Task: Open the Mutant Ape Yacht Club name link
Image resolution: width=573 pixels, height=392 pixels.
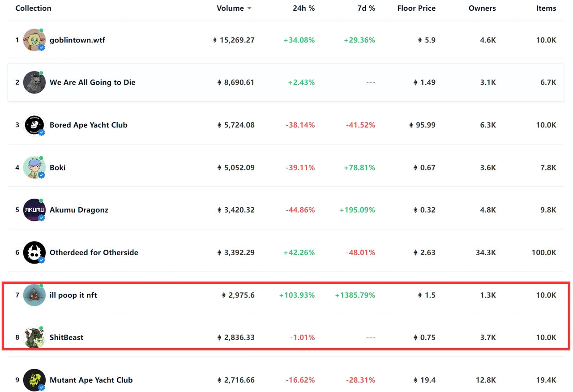Action: tap(91, 380)
